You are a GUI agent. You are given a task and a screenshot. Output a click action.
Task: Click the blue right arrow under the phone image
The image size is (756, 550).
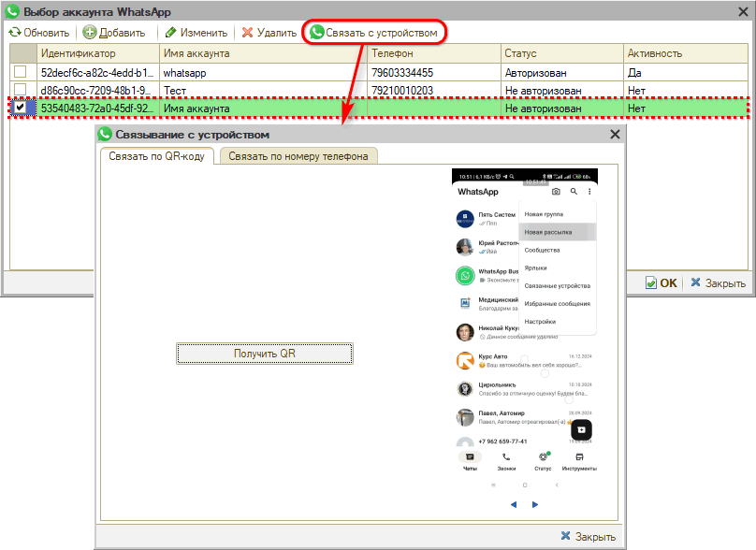tap(534, 505)
